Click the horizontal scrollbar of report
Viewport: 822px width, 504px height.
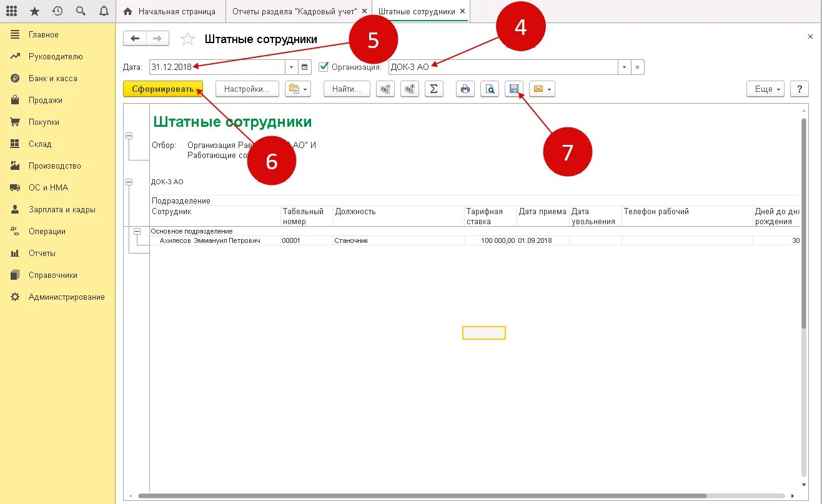click(422, 496)
